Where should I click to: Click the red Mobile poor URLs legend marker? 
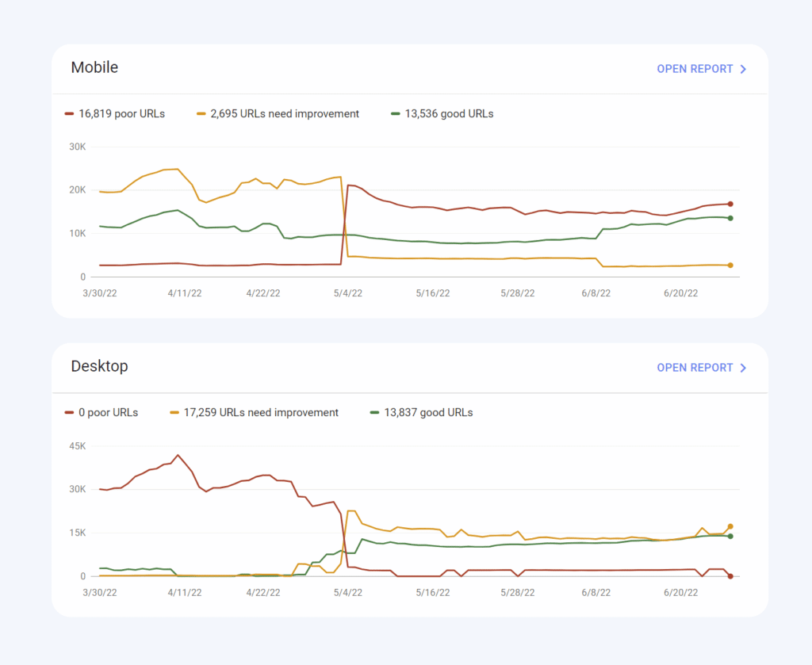[x=70, y=114]
